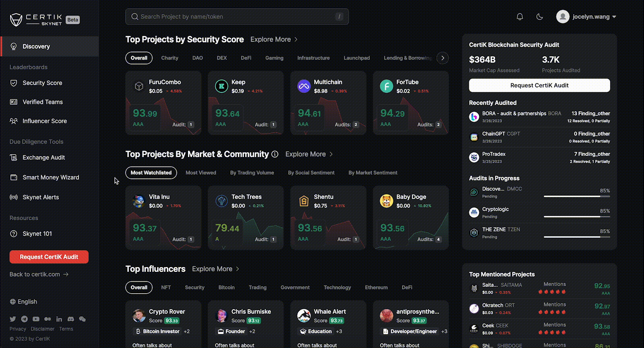The width and height of the screenshot is (644, 348).
Task: Follow the Back to certik.com link
Action: pos(39,274)
